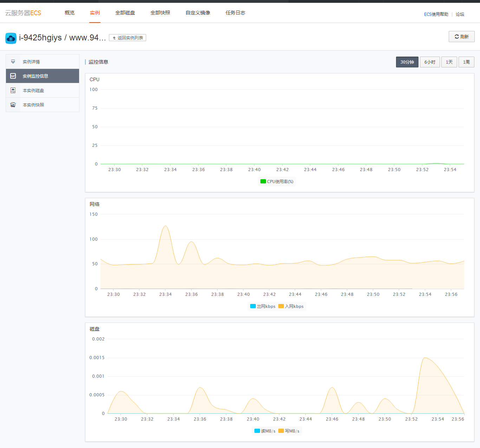Open the 任务日志 tab
Image resolution: width=480 pixels, height=448 pixels.
tap(235, 13)
